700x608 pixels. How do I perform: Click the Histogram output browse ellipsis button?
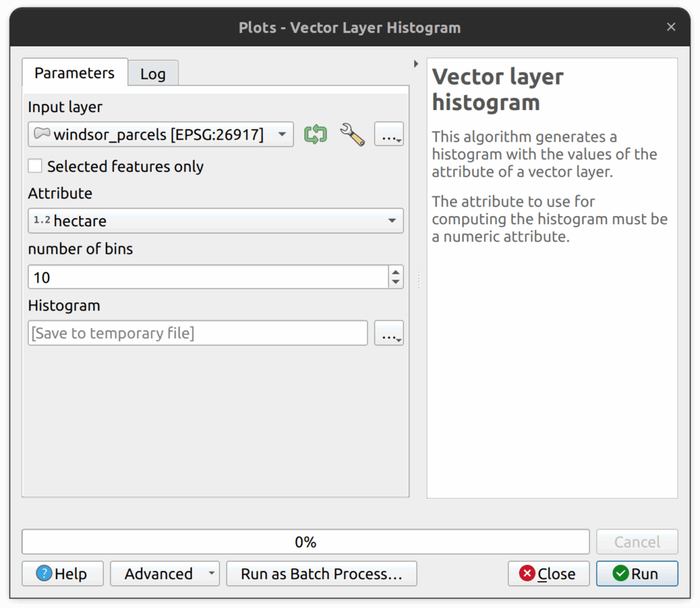[388, 333]
